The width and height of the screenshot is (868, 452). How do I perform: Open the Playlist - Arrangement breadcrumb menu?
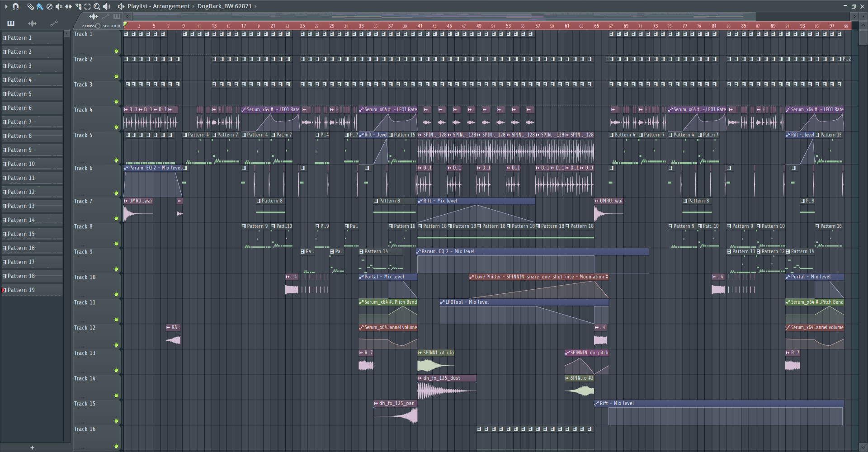(158, 6)
